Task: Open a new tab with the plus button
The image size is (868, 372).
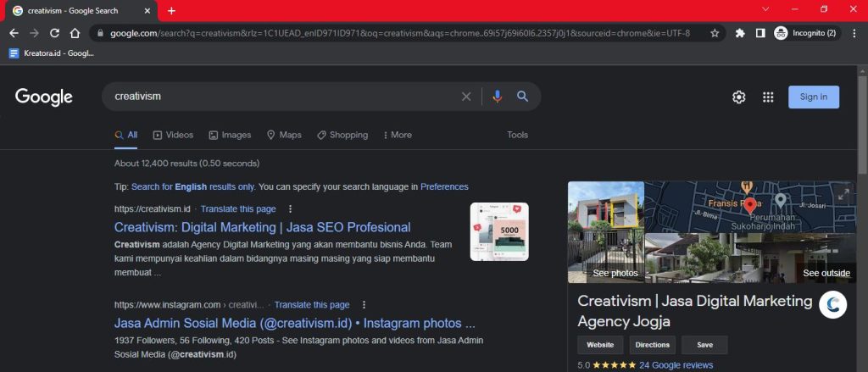Action: coord(171,10)
